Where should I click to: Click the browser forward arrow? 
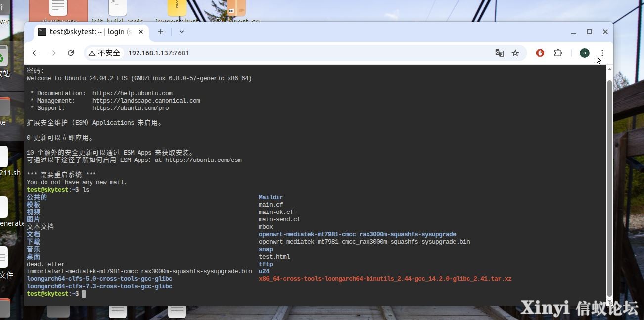click(x=53, y=53)
